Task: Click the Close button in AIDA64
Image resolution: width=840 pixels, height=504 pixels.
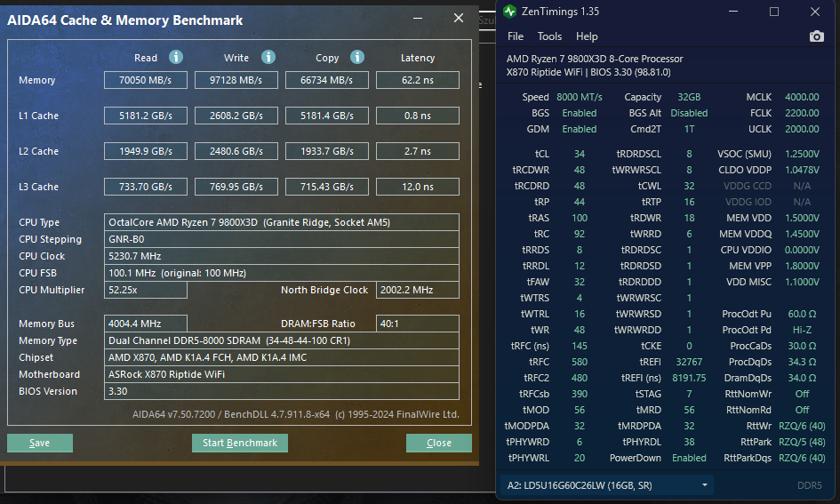Action: 438,443
